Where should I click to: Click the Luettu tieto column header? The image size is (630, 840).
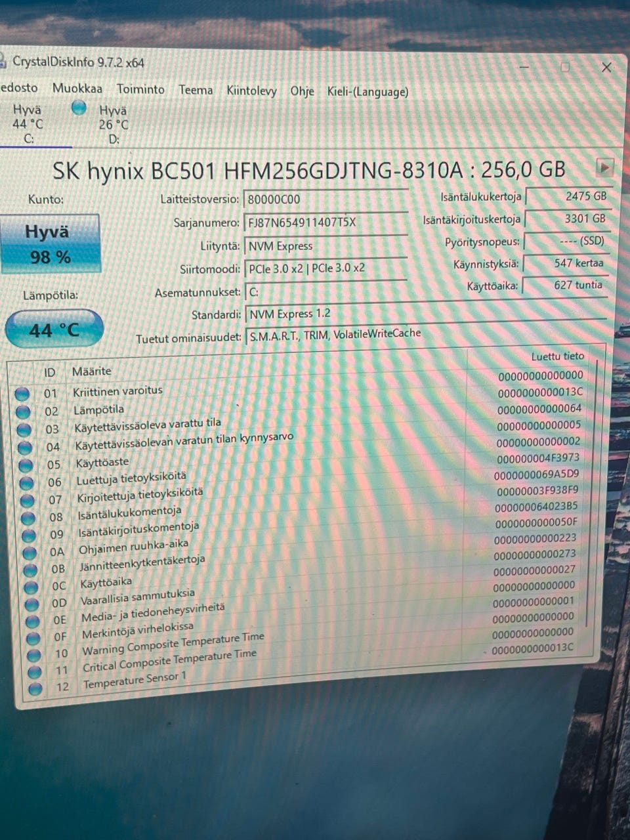(x=557, y=356)
